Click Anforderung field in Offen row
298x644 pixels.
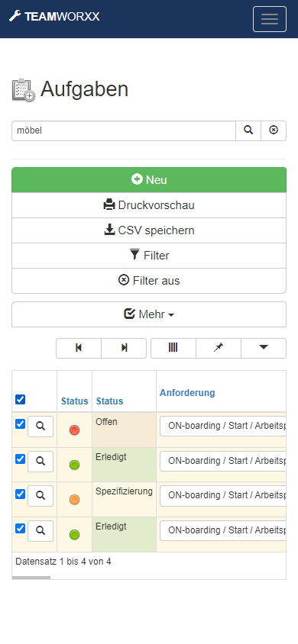tap(223, 426)
